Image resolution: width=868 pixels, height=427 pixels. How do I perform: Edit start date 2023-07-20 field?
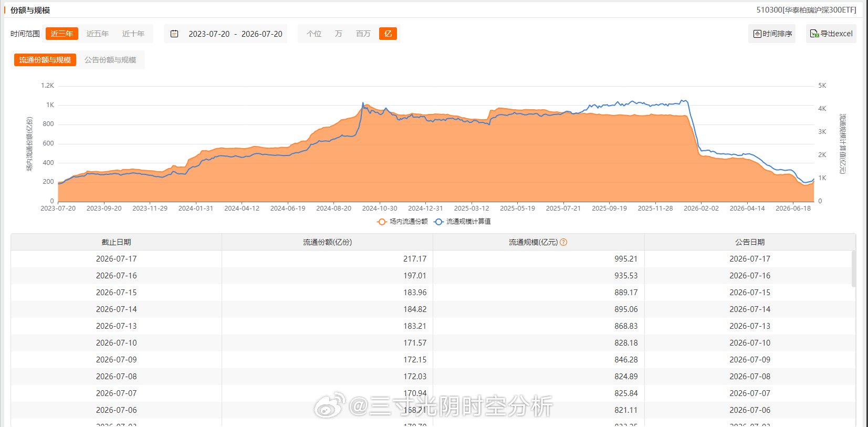pyautogui.click(x=209, y=34)
